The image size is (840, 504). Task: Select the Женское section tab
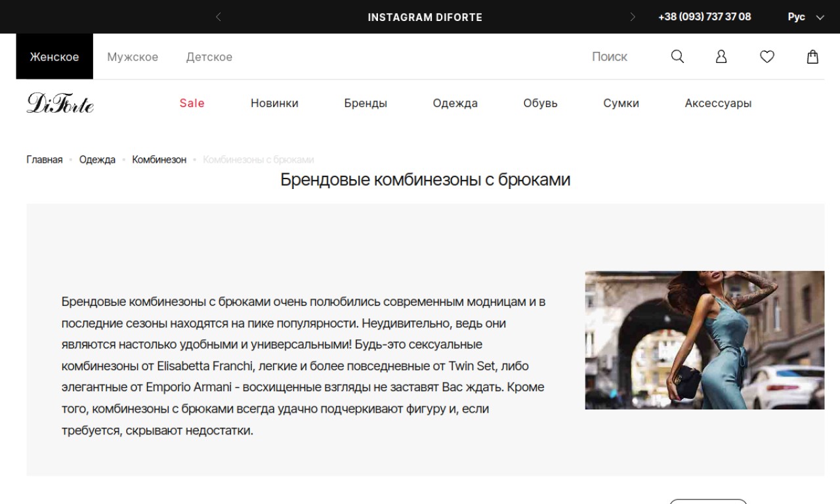54,57
